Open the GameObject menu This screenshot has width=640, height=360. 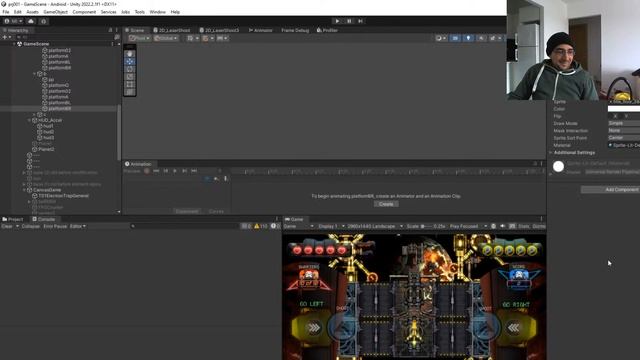click(x=56, y=12)
